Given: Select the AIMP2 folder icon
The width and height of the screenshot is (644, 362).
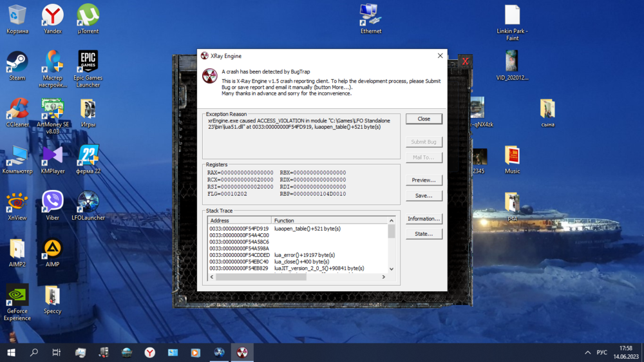Looking at the screenshot, I should pyautogui.click(x=17, y=252).
